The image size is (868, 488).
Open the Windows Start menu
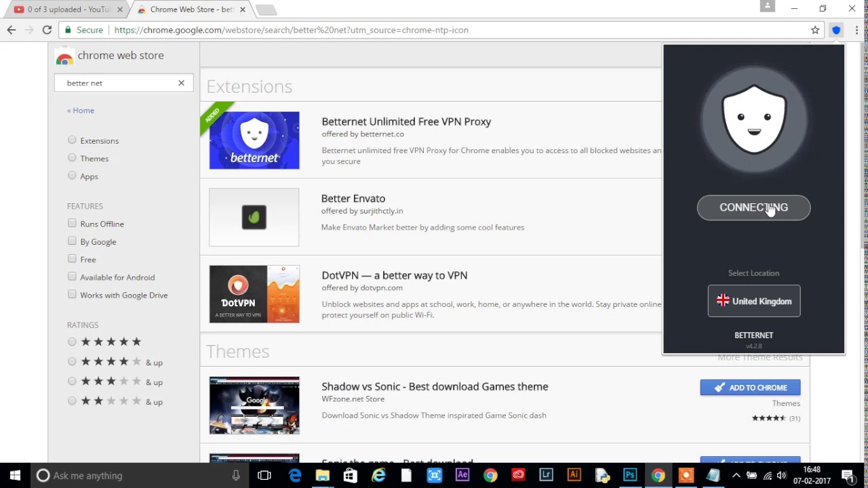(15, 475)
